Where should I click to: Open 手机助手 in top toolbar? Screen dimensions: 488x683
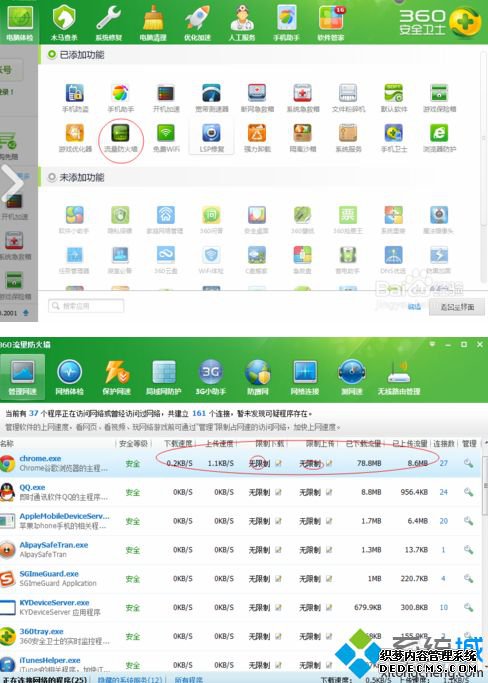pyautogui.click(x=286, y=23)
